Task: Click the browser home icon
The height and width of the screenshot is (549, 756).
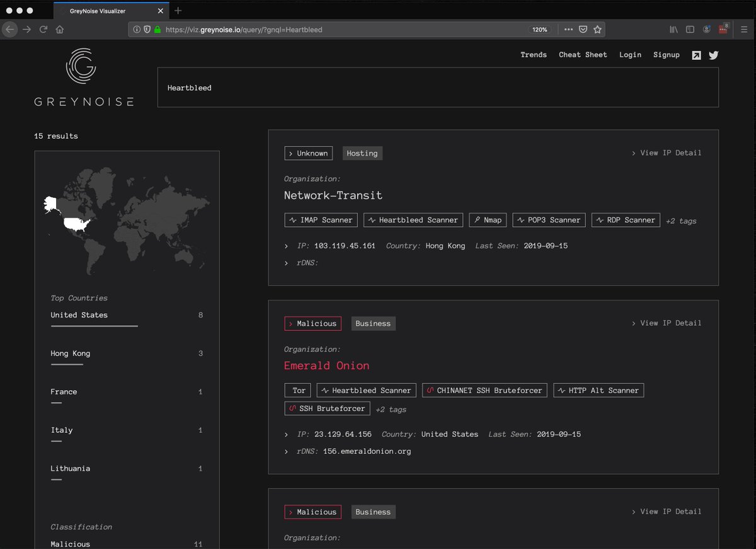Action: tap(60, 29)
